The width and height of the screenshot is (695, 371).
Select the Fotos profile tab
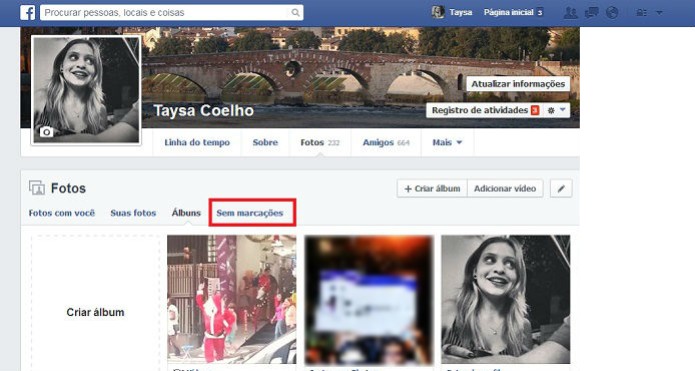(320, 142)
